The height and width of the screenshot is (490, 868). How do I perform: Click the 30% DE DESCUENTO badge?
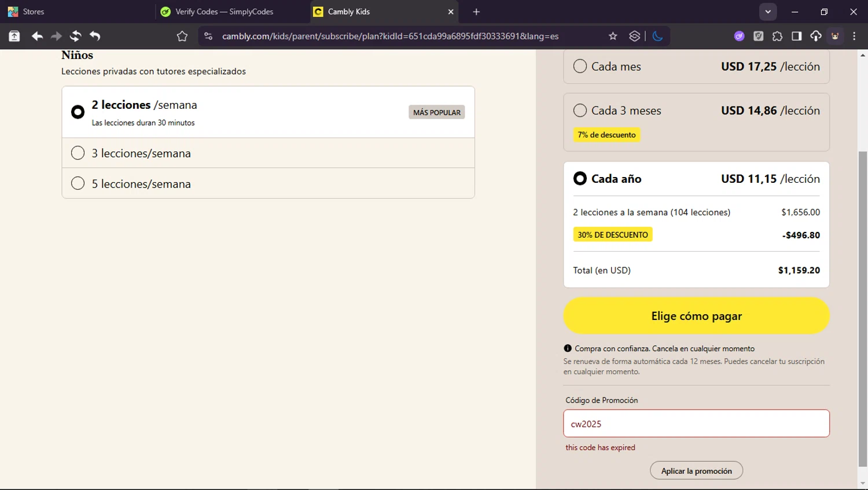(613, 234)
